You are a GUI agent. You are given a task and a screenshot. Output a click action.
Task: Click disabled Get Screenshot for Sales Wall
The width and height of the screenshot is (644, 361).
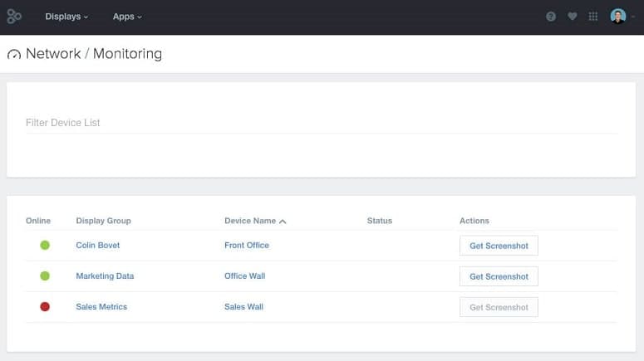[499, 307]
